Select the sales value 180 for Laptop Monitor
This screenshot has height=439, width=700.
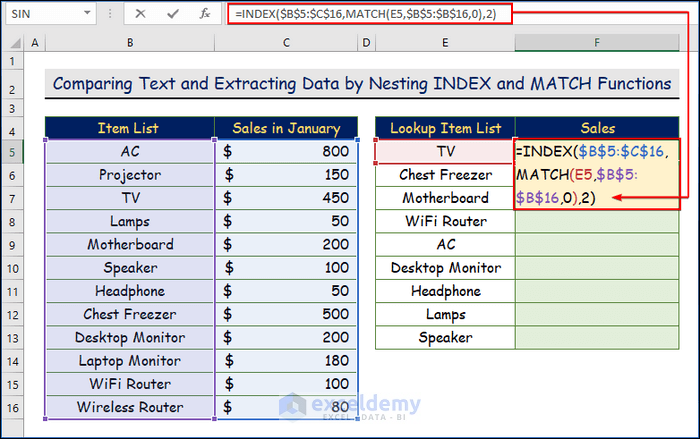coord(286,361)
